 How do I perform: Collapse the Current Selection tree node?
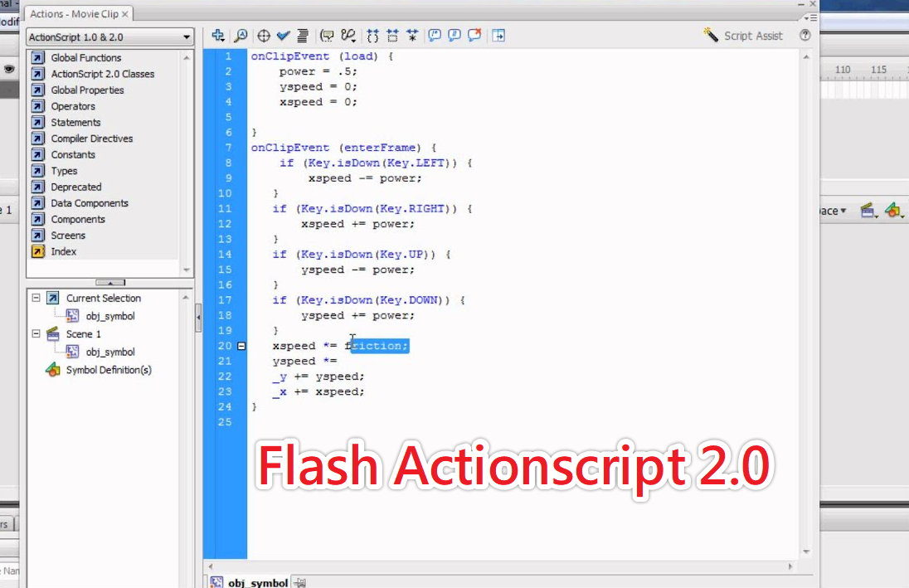click(36, 298)
